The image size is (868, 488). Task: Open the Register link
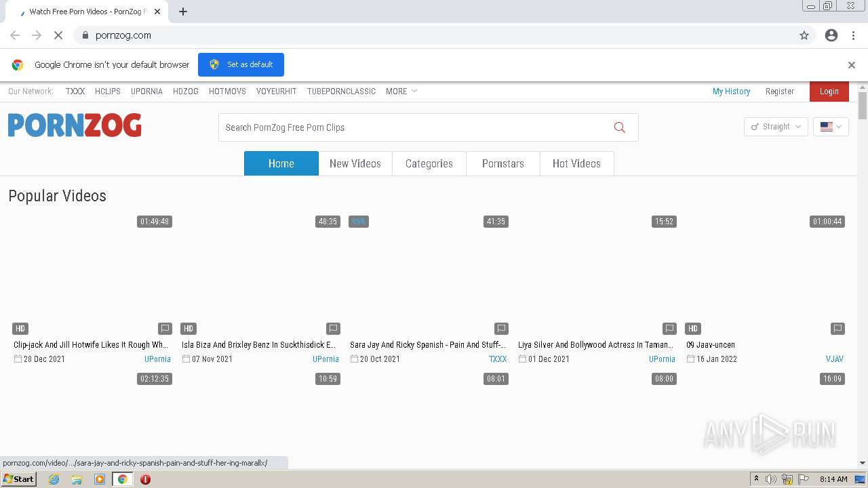pos(780,91)
